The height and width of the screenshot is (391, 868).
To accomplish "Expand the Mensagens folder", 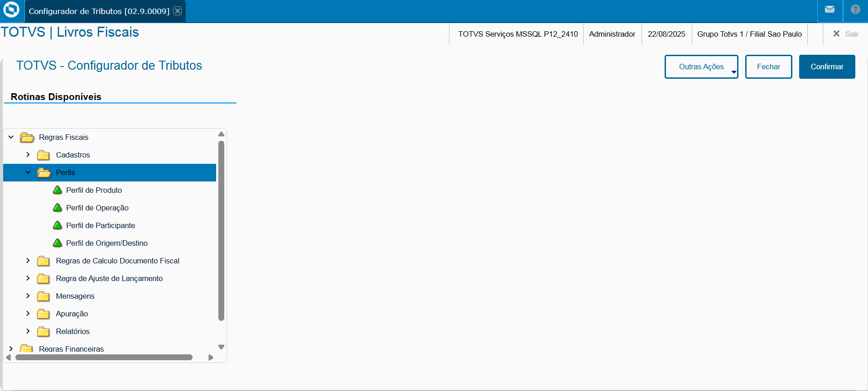I will click(x=28, y=296).
